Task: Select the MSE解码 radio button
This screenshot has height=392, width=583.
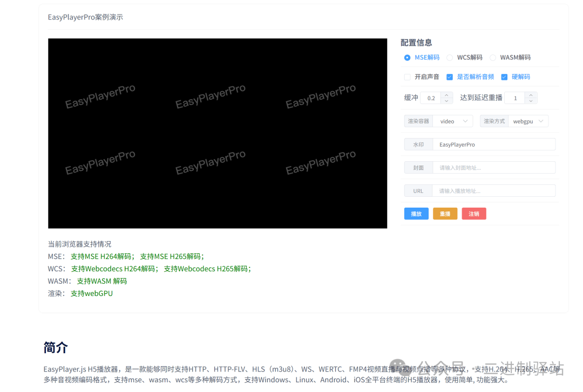Action: (408, 58)
